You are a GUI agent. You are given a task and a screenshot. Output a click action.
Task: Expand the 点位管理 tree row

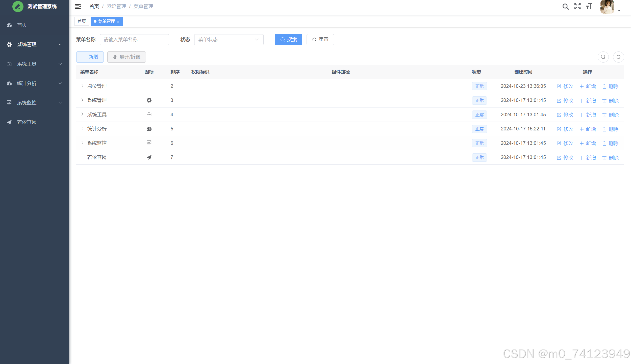82,86
